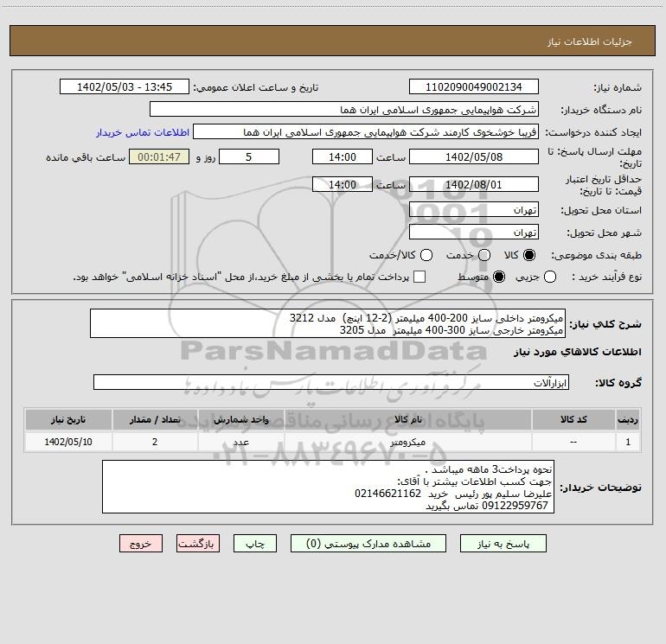Click the buyer notes text area
Viewport: 666px width, 644px height.
329,488
